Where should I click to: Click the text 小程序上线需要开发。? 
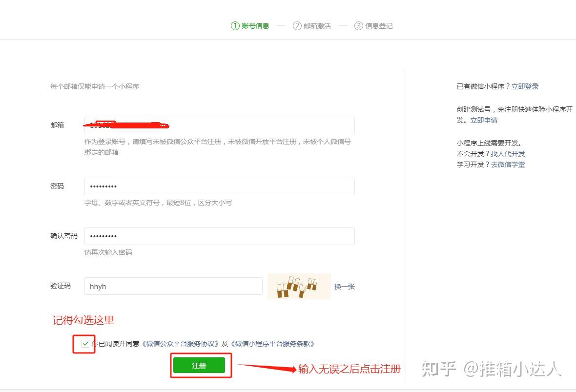(x=489, y=143)
